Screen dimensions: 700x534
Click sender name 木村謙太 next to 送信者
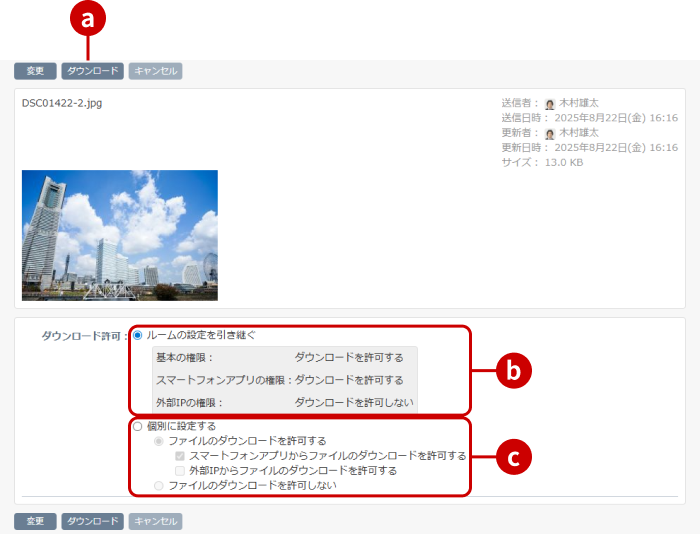click(x=579, y=103)
